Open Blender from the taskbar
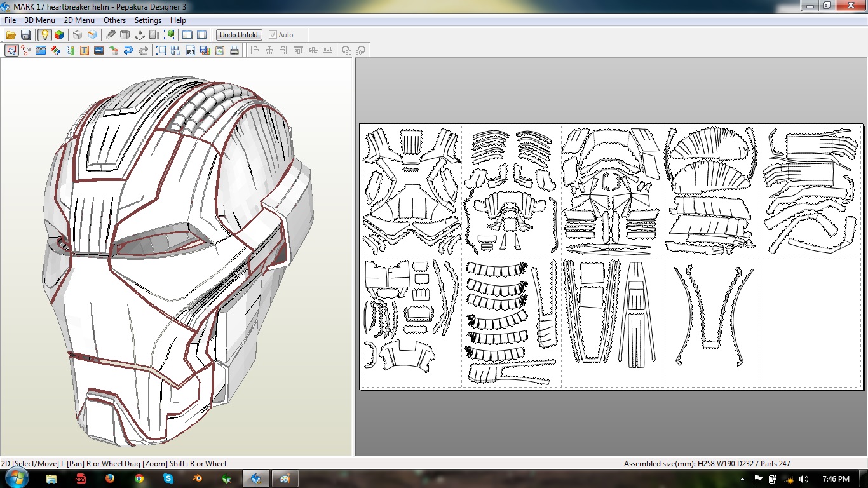Image resolution: width=868 pixels, height=488 pixels. tap(198, 478)
